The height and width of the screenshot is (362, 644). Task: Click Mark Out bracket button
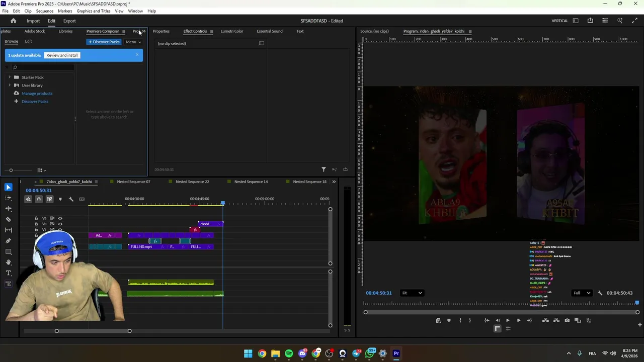click(470, 320)
